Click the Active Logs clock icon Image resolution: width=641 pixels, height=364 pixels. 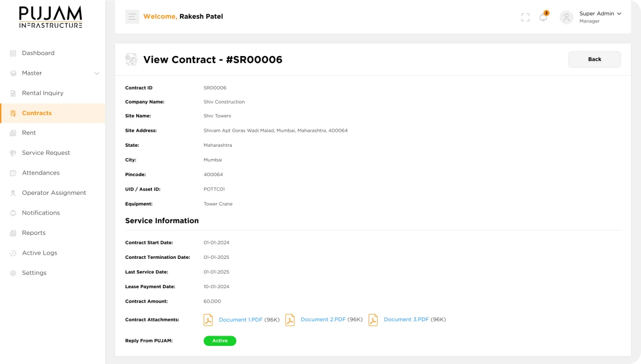click(13, 253)
